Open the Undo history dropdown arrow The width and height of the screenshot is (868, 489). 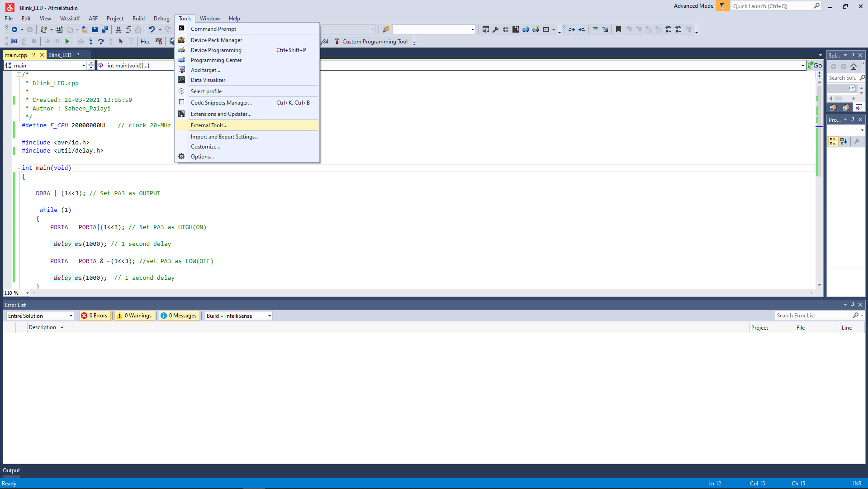point(160,29)
